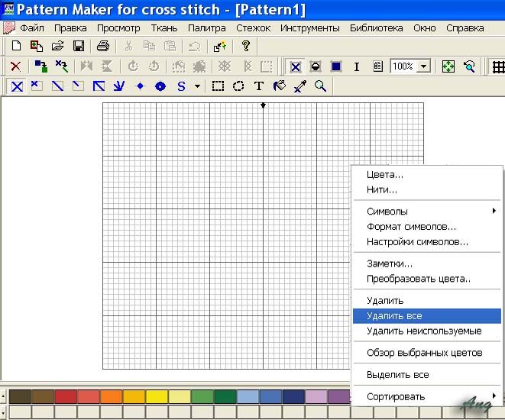Toggle solid color block view

click(336, 66)
